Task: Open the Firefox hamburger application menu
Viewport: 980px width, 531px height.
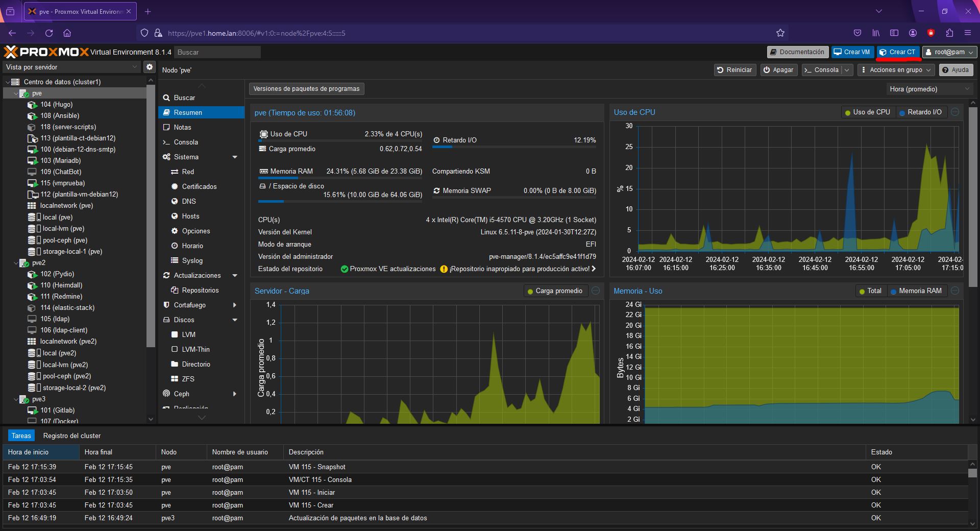Action: pyautogui.click(x=968, y=33)
